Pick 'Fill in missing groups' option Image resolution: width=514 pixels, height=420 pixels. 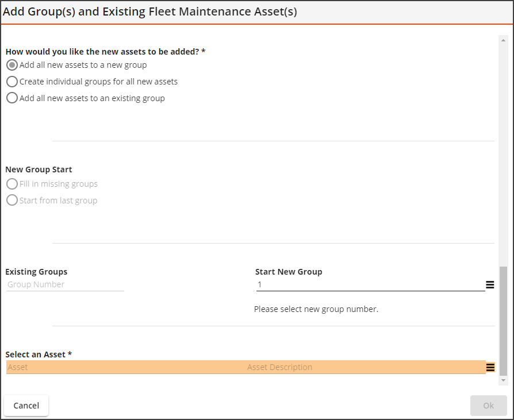click(x=12, y=184)
